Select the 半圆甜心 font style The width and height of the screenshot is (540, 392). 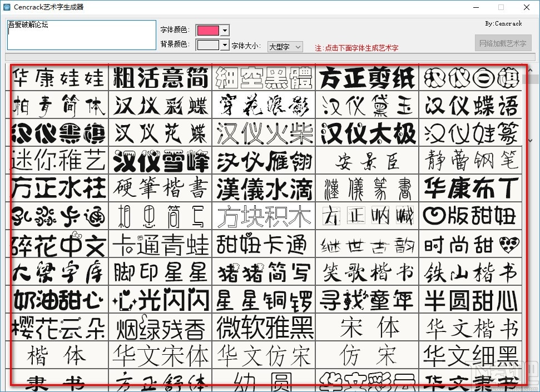pos(470,299)
